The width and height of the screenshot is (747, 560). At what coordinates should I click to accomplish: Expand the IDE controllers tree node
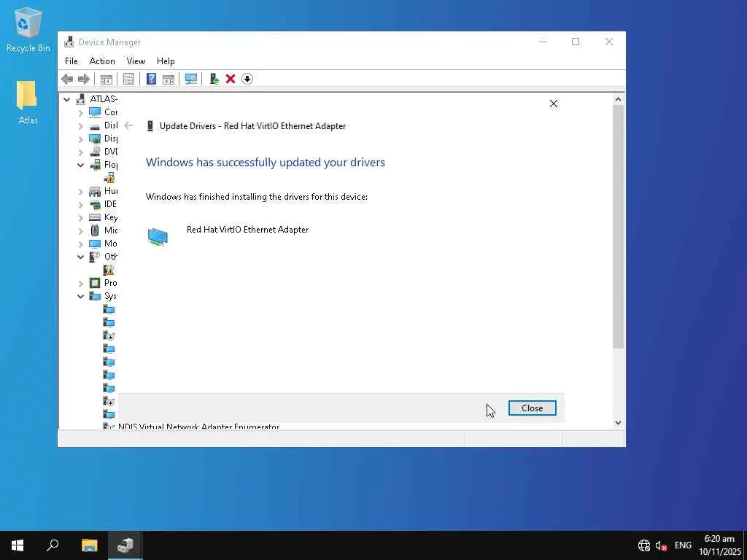click(80, 205)
